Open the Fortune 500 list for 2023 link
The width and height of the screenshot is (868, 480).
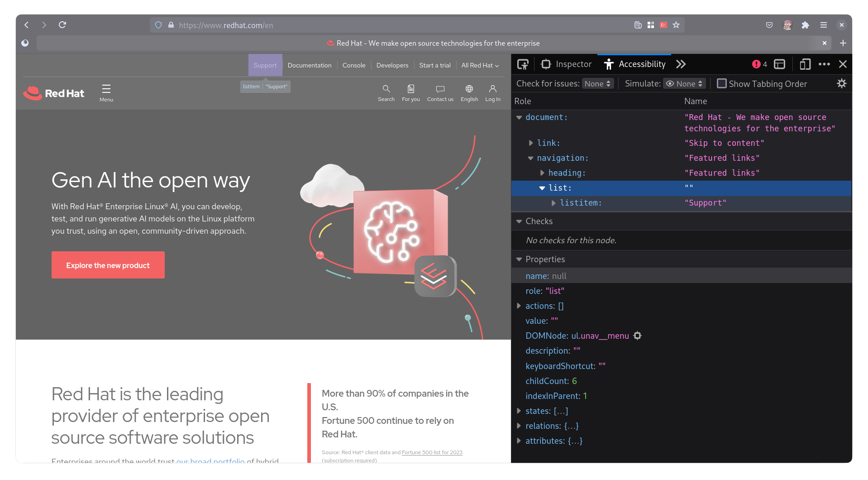[432, 452]
